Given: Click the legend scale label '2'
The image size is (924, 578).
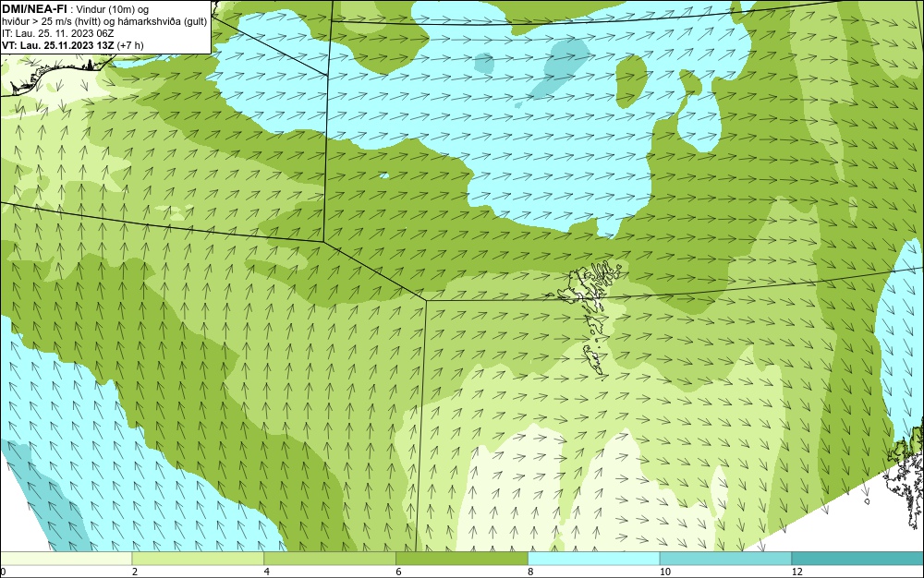Looking at the screenshot, I should click(135, 572).
